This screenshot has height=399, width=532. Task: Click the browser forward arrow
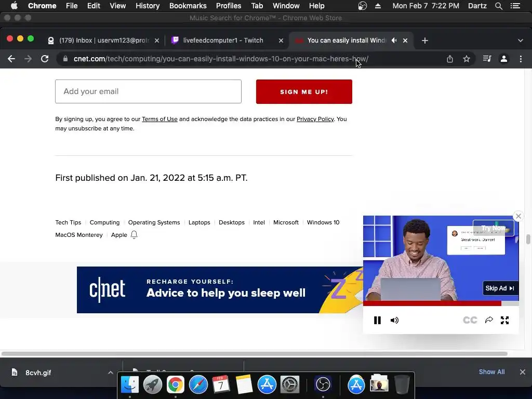[x=28, y=59]
